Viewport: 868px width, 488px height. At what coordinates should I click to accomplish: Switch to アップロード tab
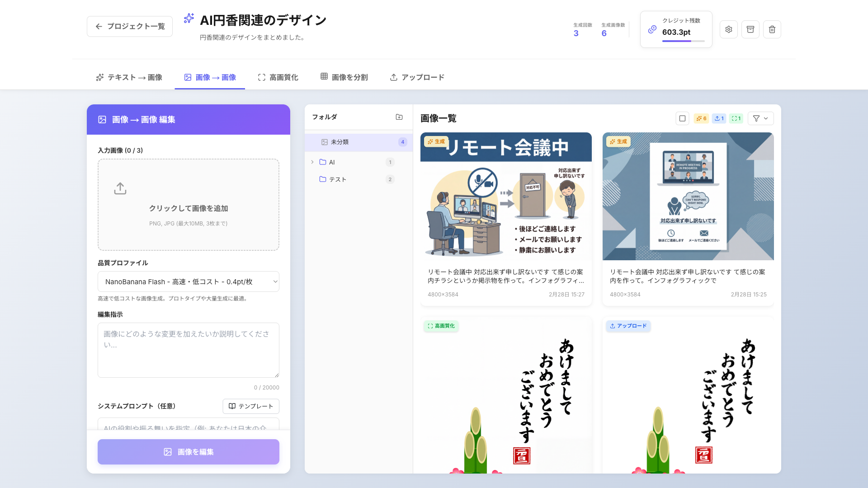point(417,77)
